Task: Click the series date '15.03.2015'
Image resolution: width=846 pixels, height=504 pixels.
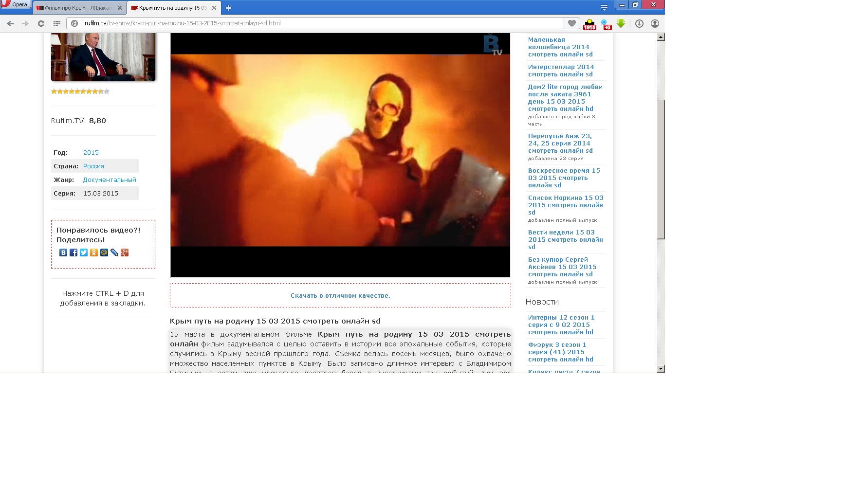Action: (x=101, y=193)
